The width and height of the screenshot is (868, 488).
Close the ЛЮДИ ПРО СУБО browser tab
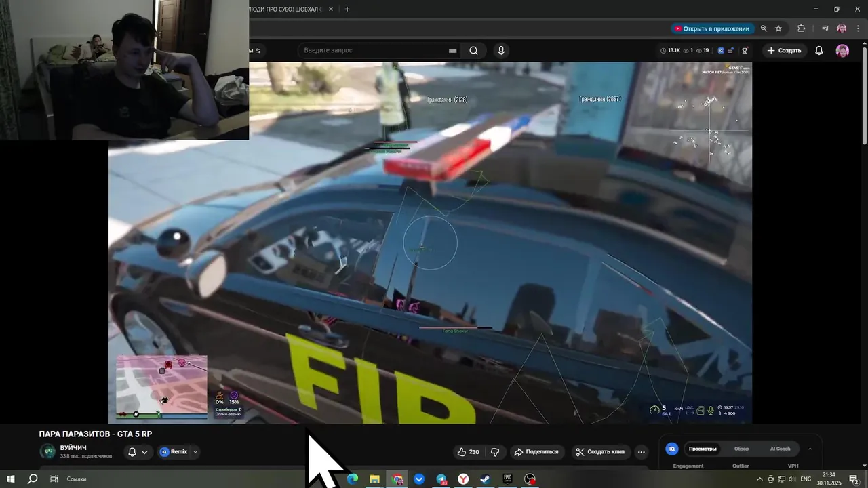coord(330,9)
